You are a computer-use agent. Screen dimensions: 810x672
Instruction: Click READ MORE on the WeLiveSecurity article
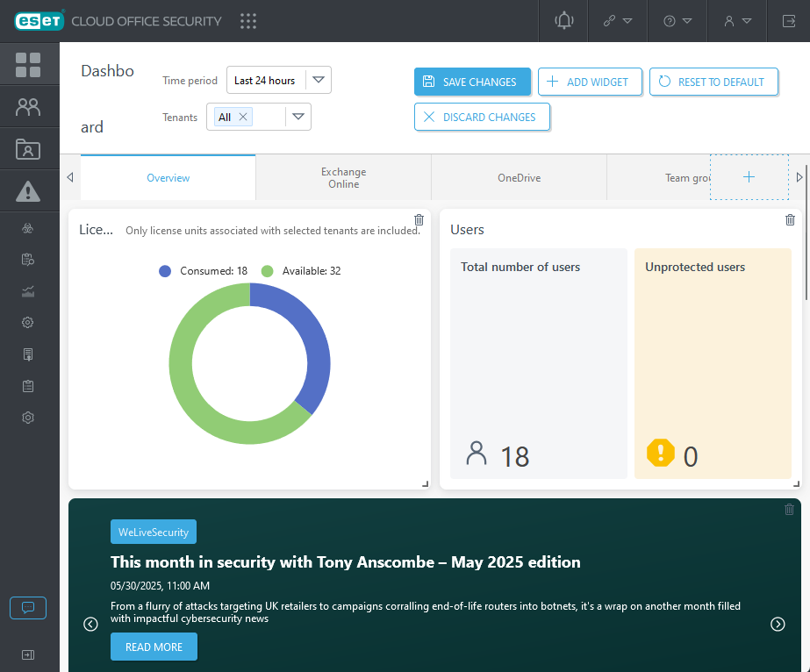[154, 647]
